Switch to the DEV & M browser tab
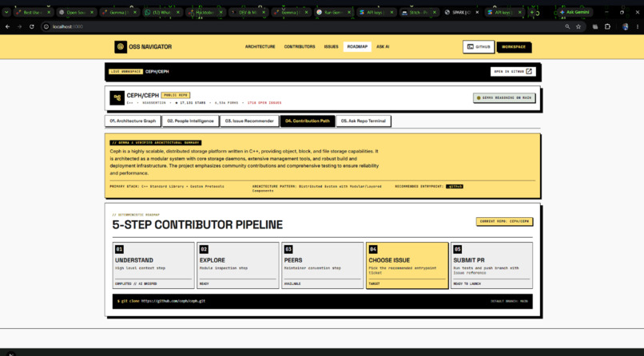 [248, 12]
